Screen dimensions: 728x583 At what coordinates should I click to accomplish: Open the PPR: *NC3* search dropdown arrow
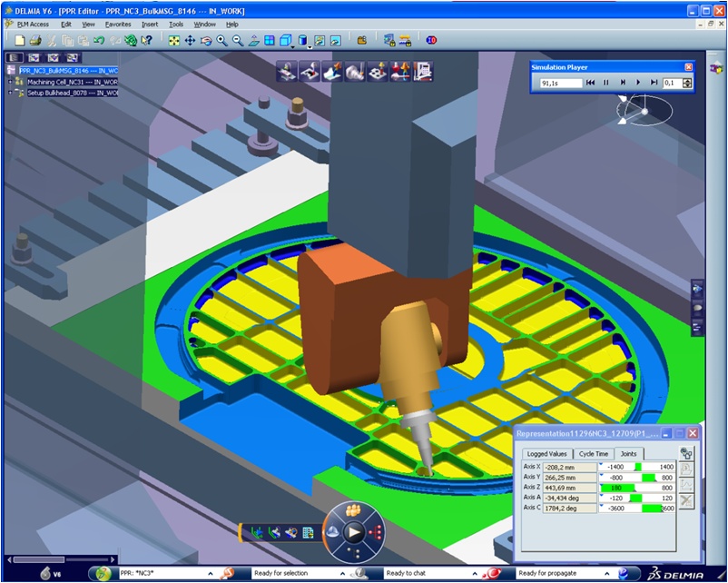tap(211, 574)
